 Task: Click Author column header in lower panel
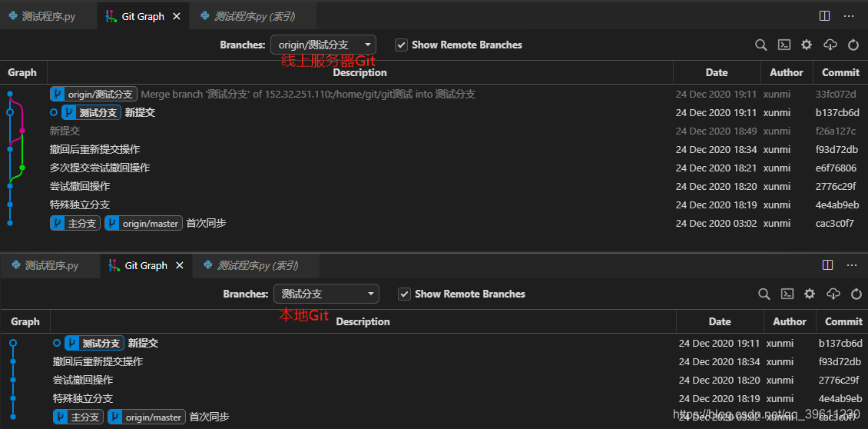790,321
